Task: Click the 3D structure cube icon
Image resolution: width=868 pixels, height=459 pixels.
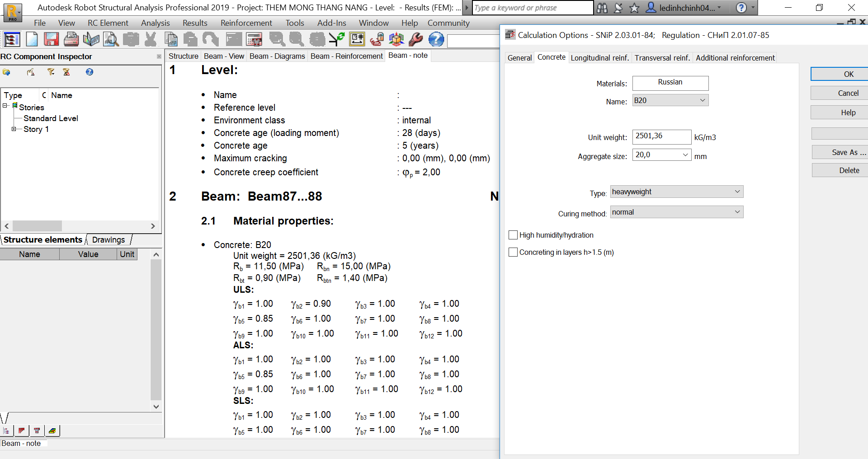Action: point(396,40)
